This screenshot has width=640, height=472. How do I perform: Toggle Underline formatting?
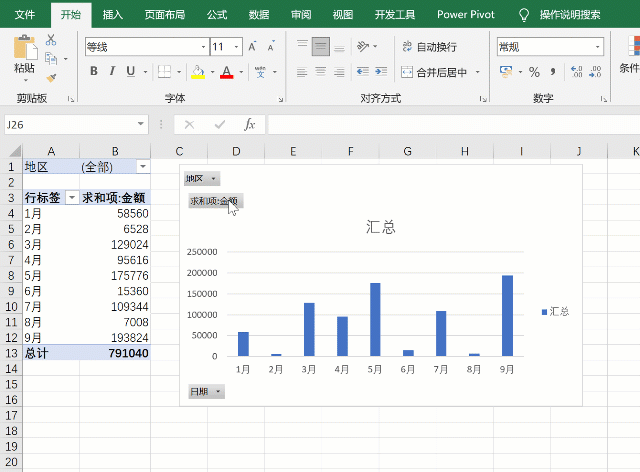(131, 71)
